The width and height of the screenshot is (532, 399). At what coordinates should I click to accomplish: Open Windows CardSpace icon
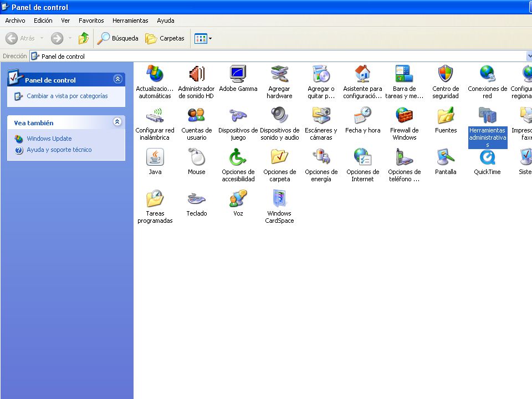(x=279, y=198)
